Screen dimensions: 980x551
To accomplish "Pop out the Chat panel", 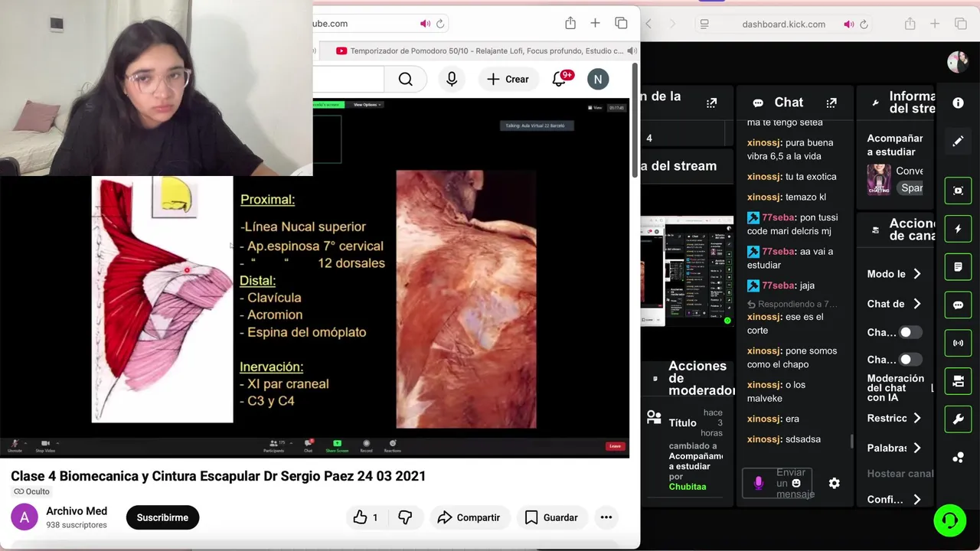I will 831,103.
